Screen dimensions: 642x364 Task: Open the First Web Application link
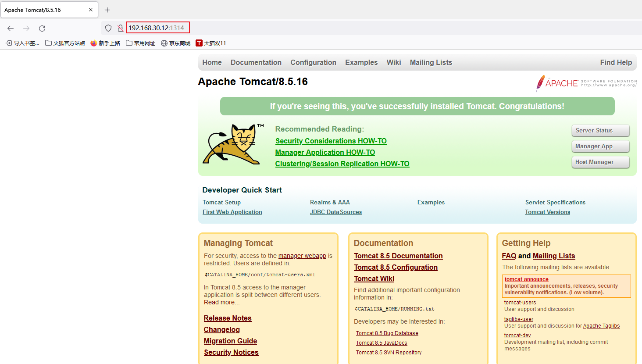pyautogui.click(x=232, y=212)
